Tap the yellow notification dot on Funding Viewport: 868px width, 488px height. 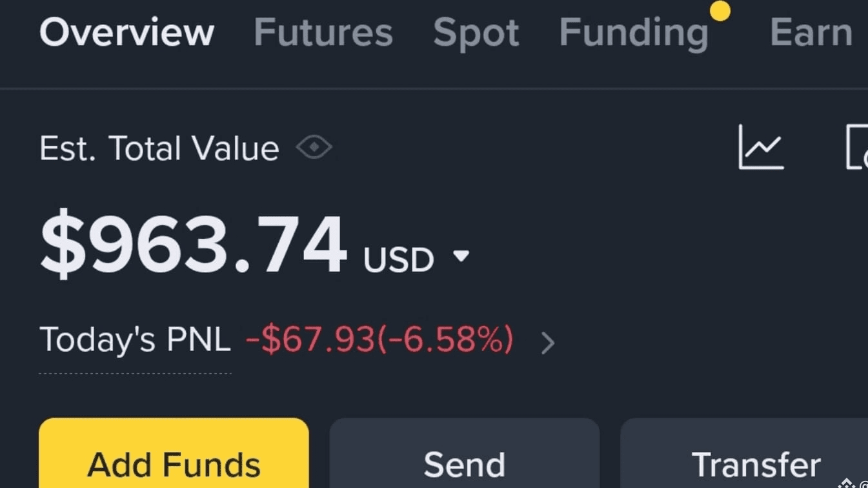coord(720,11)
